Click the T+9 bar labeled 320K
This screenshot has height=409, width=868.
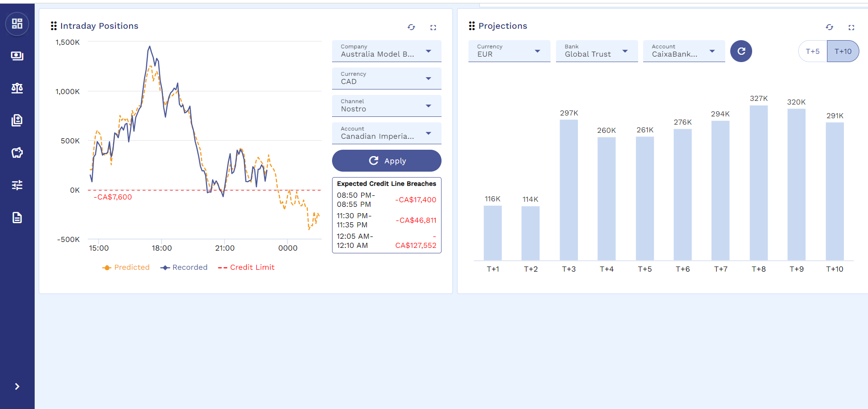(x=796, y=184)
